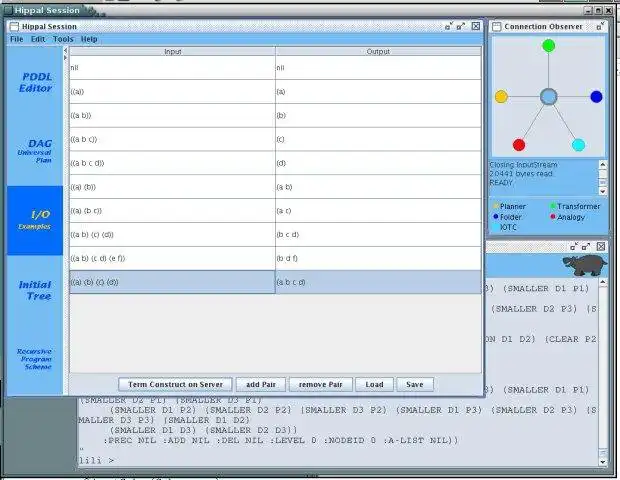
Task: Click the READY status line in log
Action: click(x=501, y=183)
